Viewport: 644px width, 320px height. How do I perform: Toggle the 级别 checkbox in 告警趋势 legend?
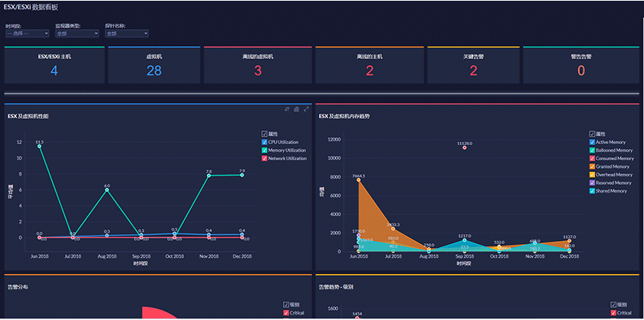613,305
